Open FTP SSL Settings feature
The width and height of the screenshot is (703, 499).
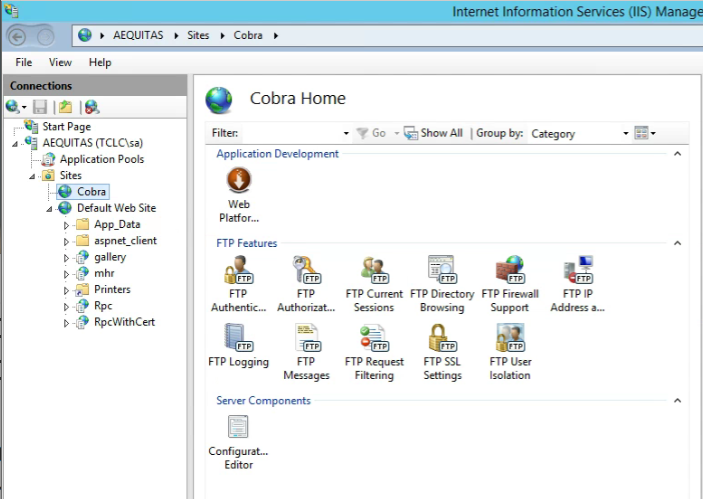pos(442,352)
